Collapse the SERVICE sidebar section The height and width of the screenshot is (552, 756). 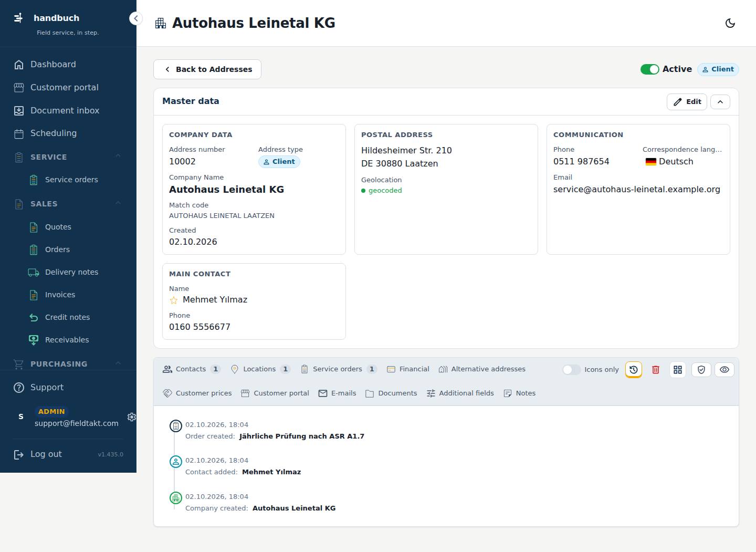tap(118, 157)
